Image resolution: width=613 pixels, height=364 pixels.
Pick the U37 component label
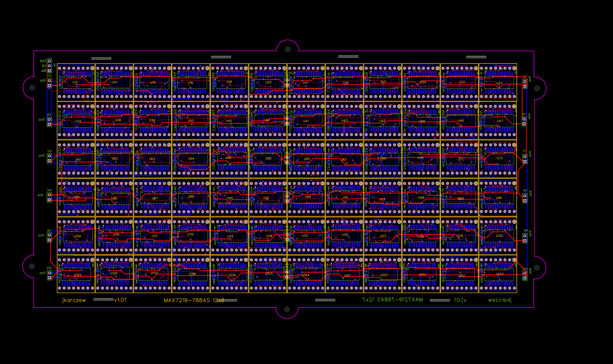coord(78,121)
